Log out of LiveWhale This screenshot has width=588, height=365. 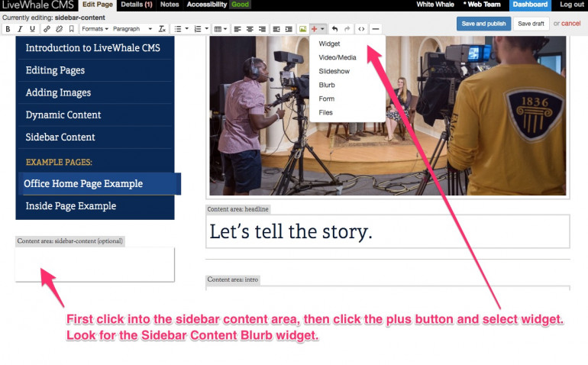point(572,5)
